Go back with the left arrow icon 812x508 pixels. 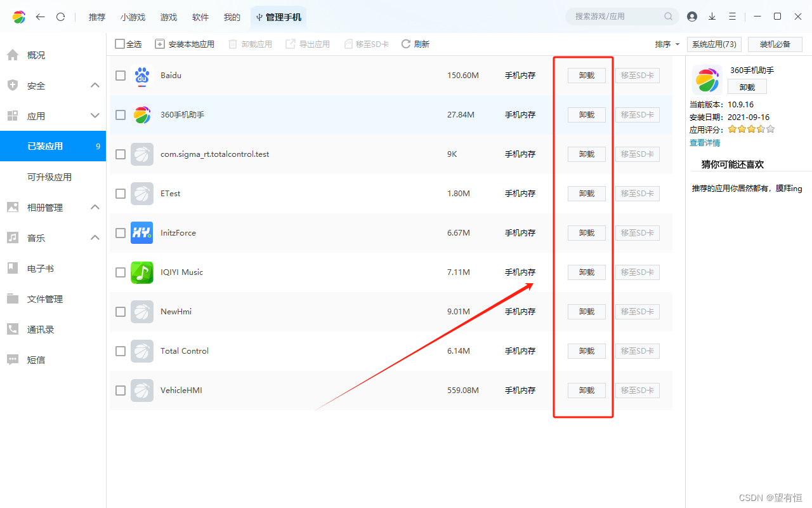click(x=41, y=17)
